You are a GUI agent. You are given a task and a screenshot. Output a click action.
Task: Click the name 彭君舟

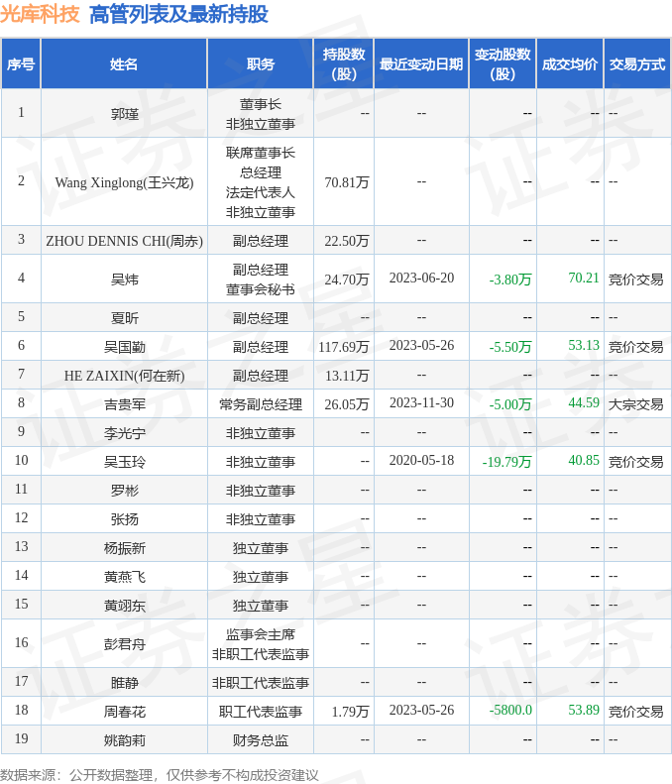click(125, 643)
